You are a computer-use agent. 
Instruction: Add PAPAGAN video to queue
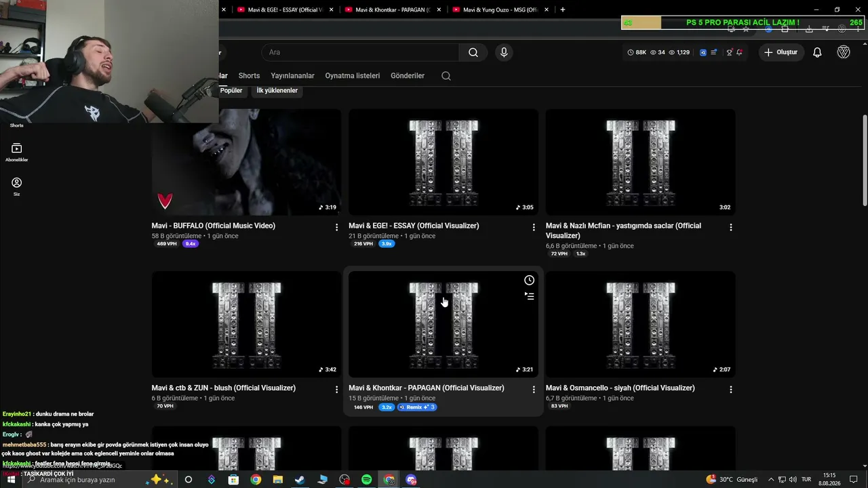pos(529,296)
